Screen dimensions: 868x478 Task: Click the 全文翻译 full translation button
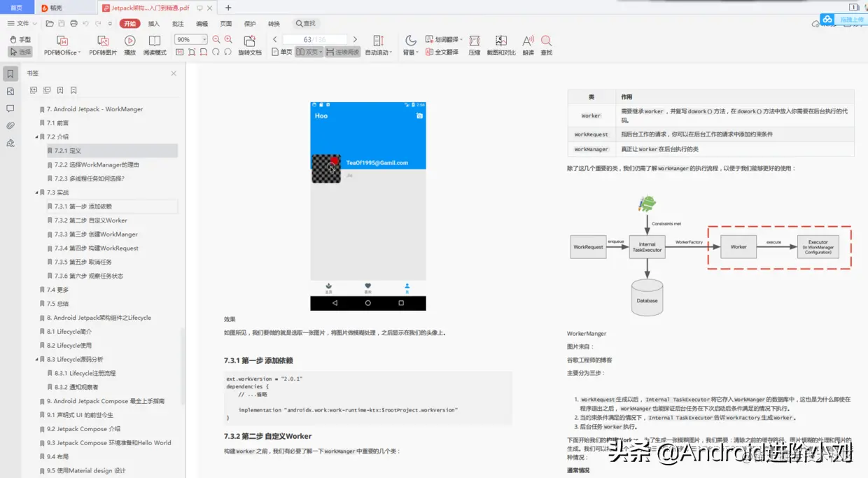442,52
